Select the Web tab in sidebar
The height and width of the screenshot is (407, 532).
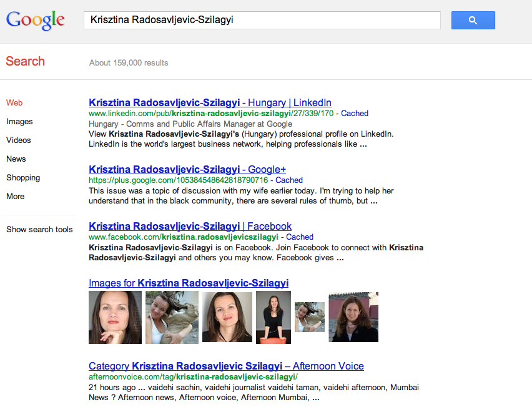point(14,103)
